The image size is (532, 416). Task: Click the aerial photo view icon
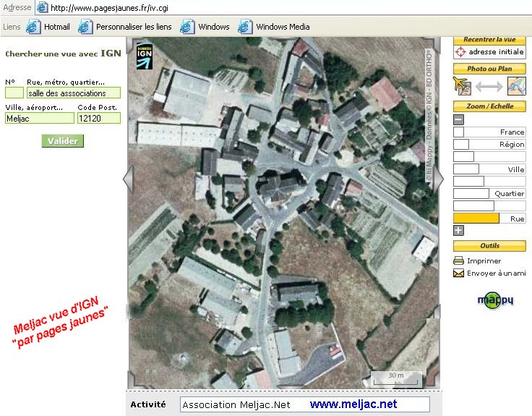462,85
